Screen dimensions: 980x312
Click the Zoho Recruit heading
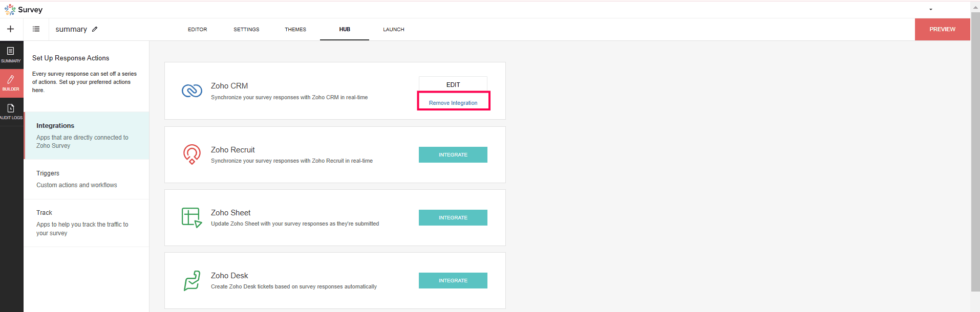tap(233, 150)
